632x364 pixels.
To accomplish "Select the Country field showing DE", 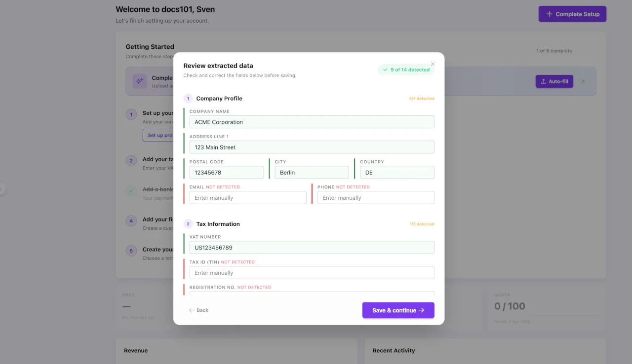I will (x=396, y=172).
